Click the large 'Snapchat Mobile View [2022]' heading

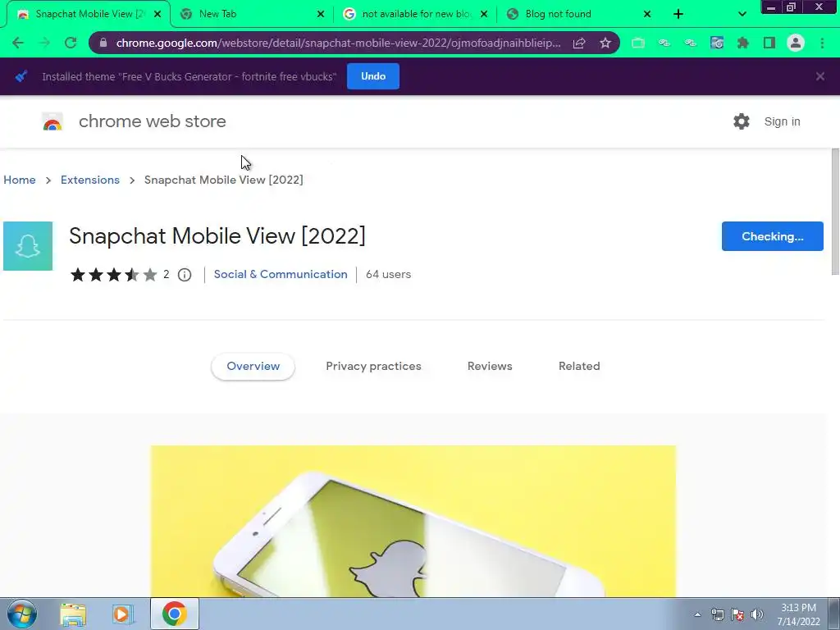click(217, 236)
